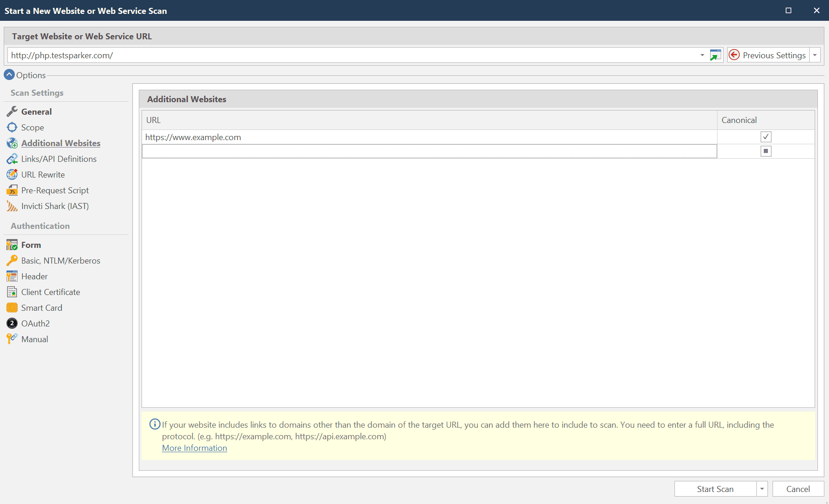The image size is (829, 504).
Task: Click the empty URL entry row
Action: click(416, 151)
